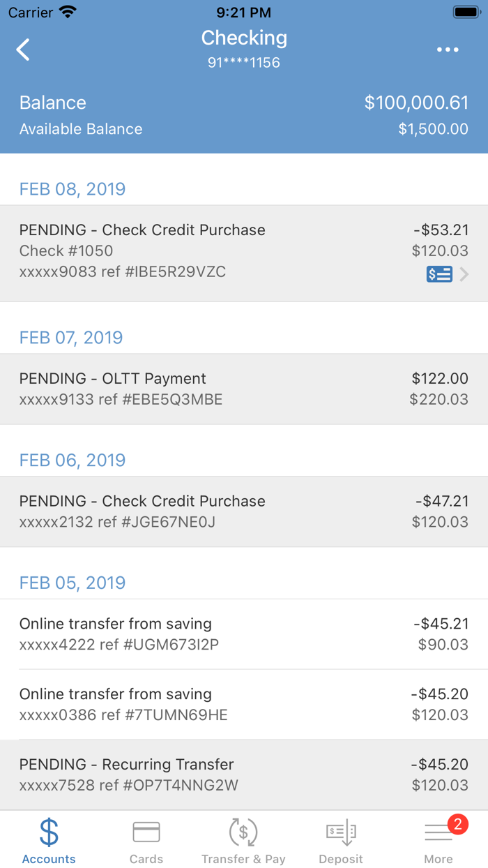Viewport: 488px width, 868px height.
Task: Select the Accounts tab dollar icon
Action: [48, 832]
